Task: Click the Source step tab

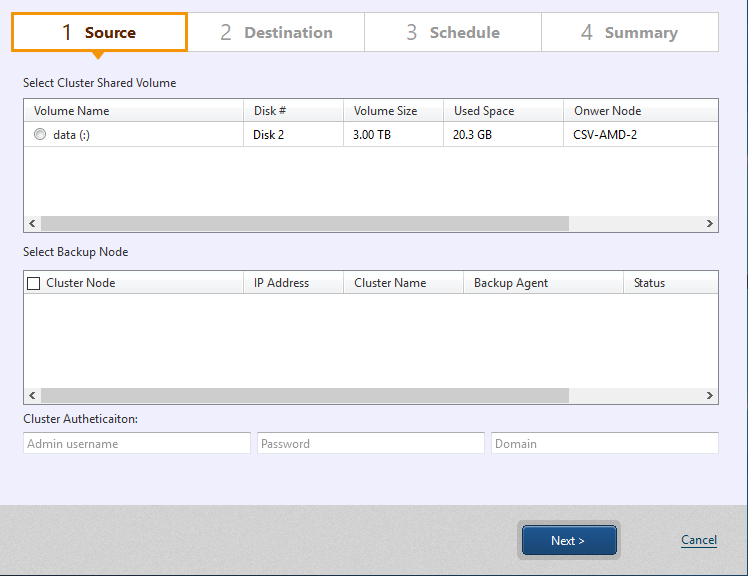Action: click(x=99, y=32)
